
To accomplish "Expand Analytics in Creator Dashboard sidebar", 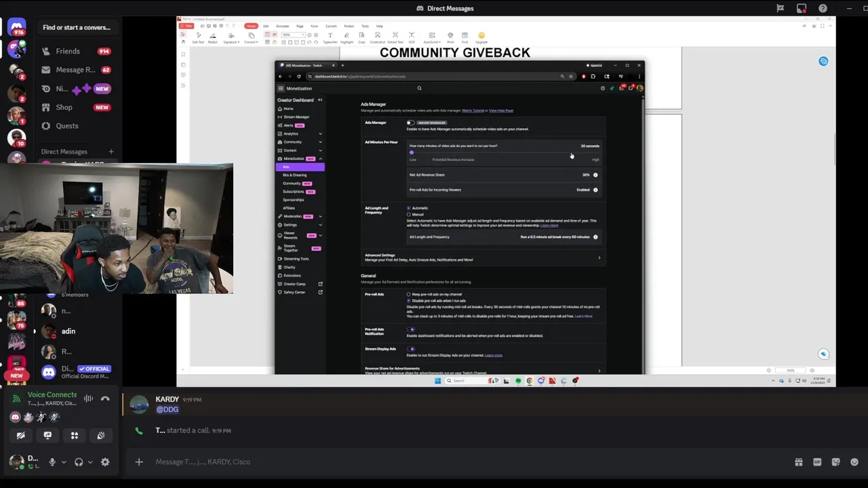I will tap(320, 134).
